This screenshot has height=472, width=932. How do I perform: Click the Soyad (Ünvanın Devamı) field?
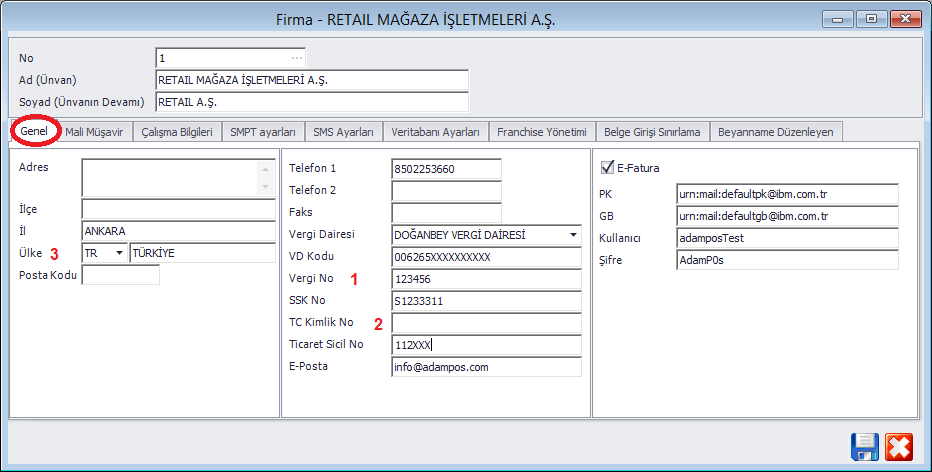coord(312,102)
